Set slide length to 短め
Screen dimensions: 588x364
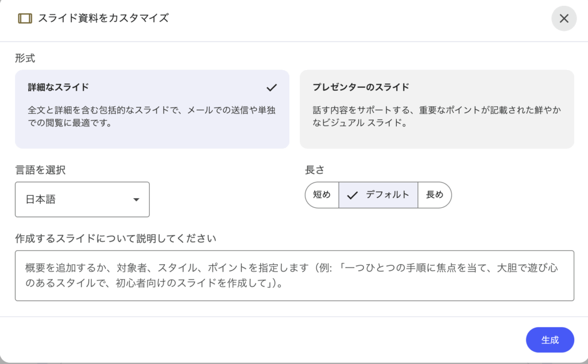click(322, 195)
